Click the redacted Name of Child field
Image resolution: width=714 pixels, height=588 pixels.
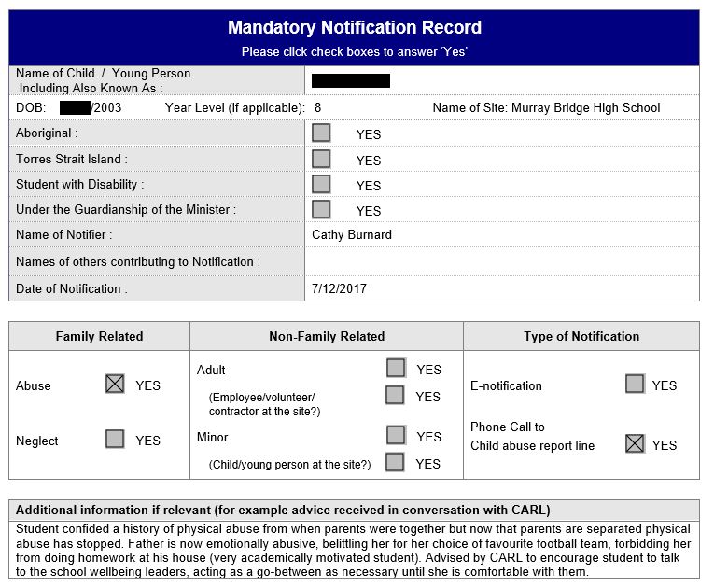(x=351, y=81)
